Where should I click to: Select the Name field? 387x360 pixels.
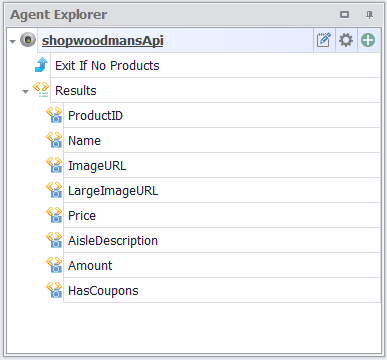coord(222,140)
